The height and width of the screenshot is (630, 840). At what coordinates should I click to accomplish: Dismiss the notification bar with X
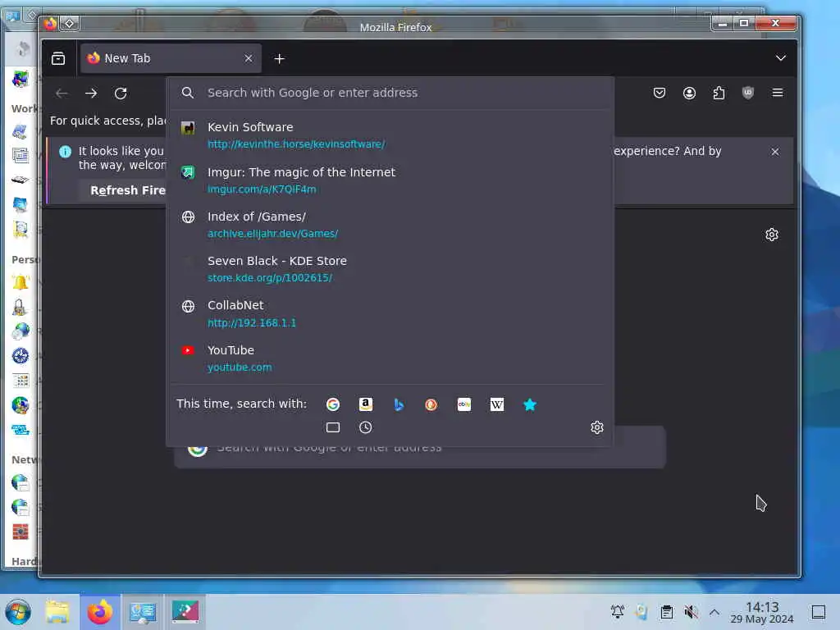pos(774,152)
